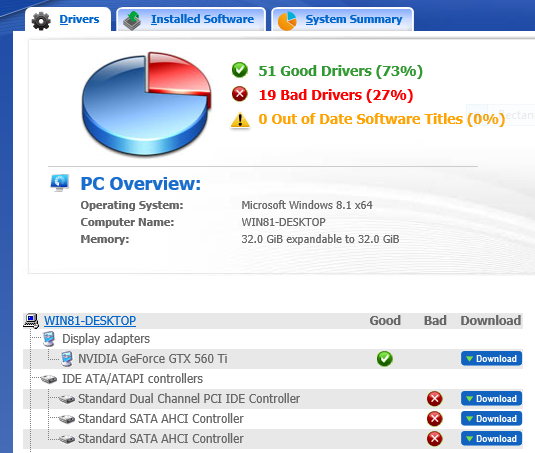535x453 pixels.
Task: Click the Installed Software tab icon
Action: [132, 21]
